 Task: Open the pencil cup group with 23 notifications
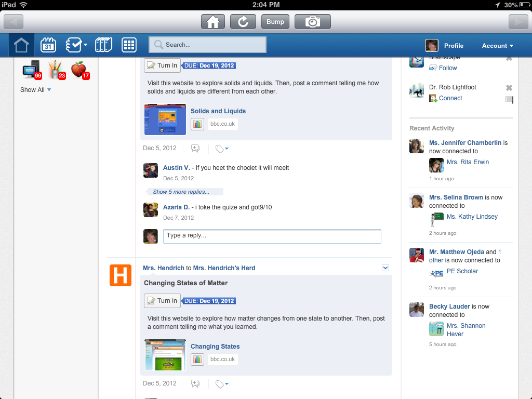coord(56,69)
